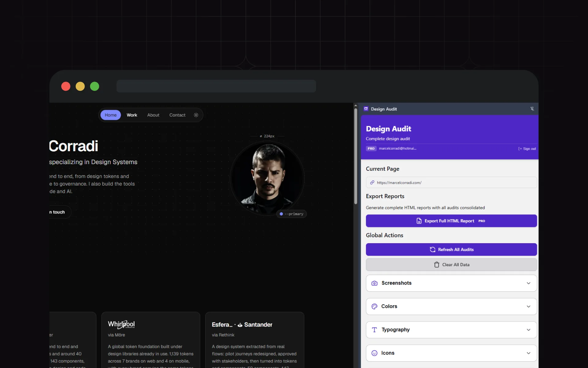
Task: Click the yellow window minimize dot
Action: 80,86
